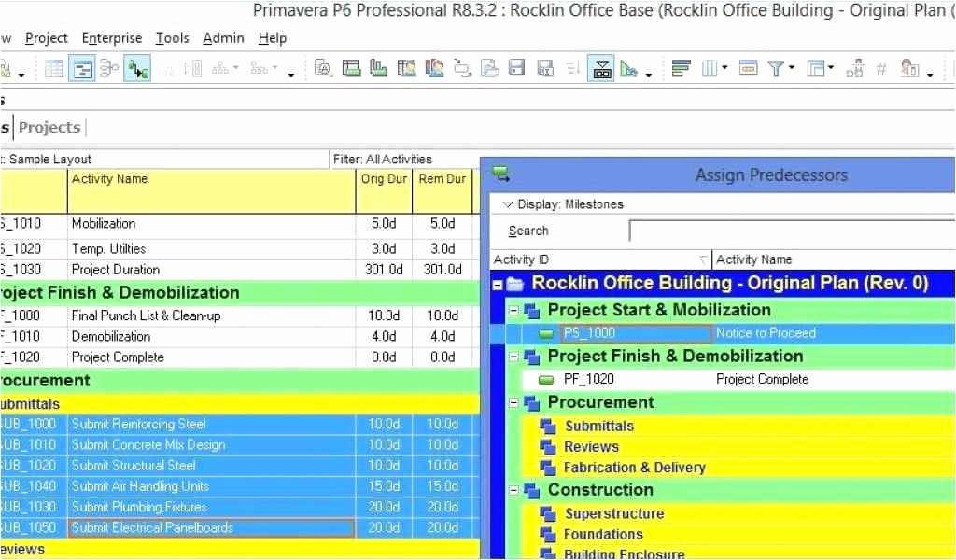Click the save layout floppy disk icon
The height and width of the screenshot is (560, 956).
[516, 68]
